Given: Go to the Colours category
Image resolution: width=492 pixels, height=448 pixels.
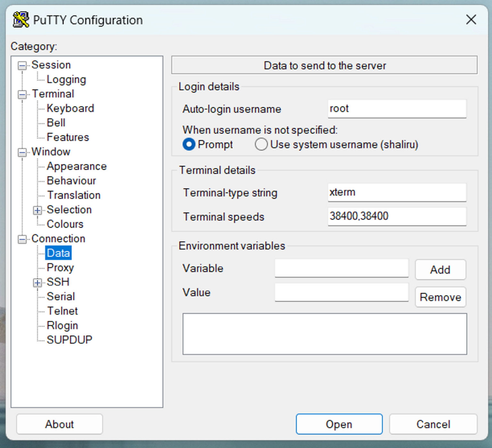Looking at the screenshot, I should (x=65, y=224).
